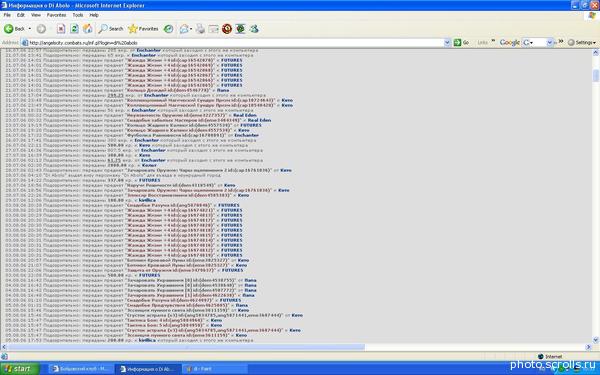Show browsing History icon
The image size is (600, 375).
(168, 29)
